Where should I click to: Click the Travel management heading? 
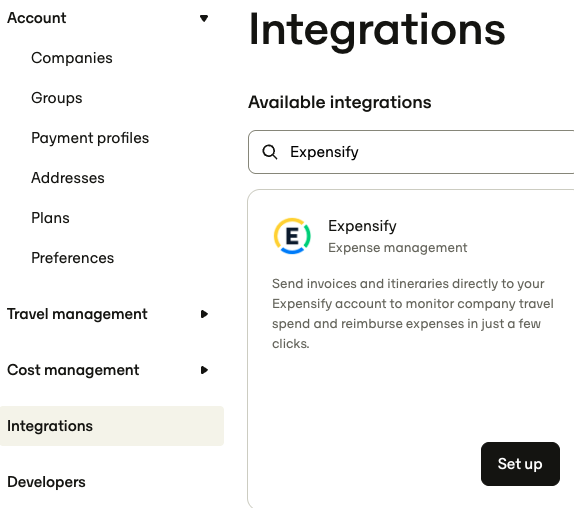pos(77,314)
